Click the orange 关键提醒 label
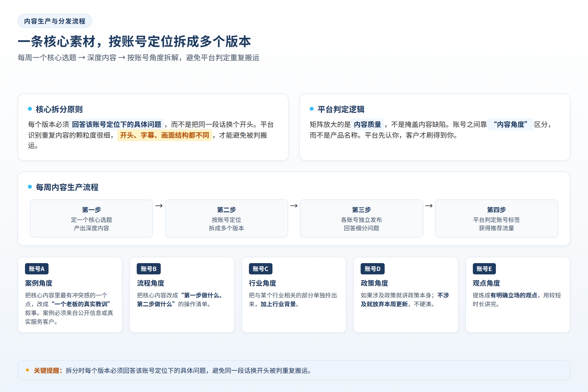Image resolution: width=588 pixels, height=392 pixels. 48,370
